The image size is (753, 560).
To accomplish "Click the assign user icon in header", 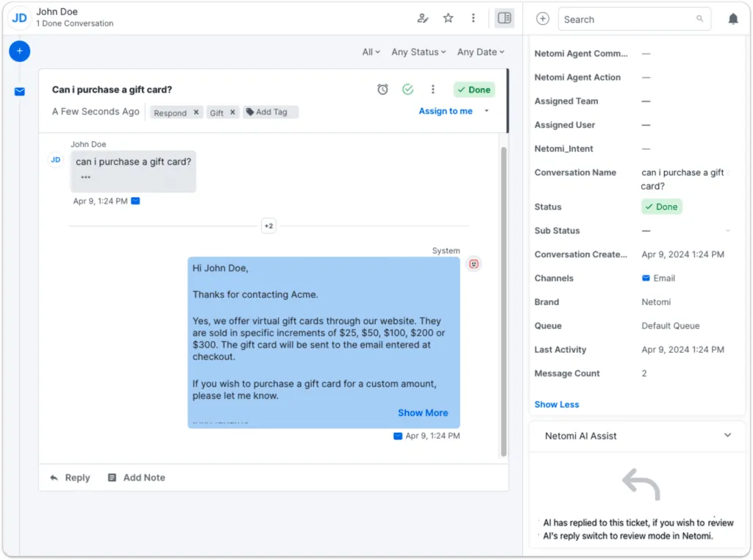I will (x=422, y=18).
